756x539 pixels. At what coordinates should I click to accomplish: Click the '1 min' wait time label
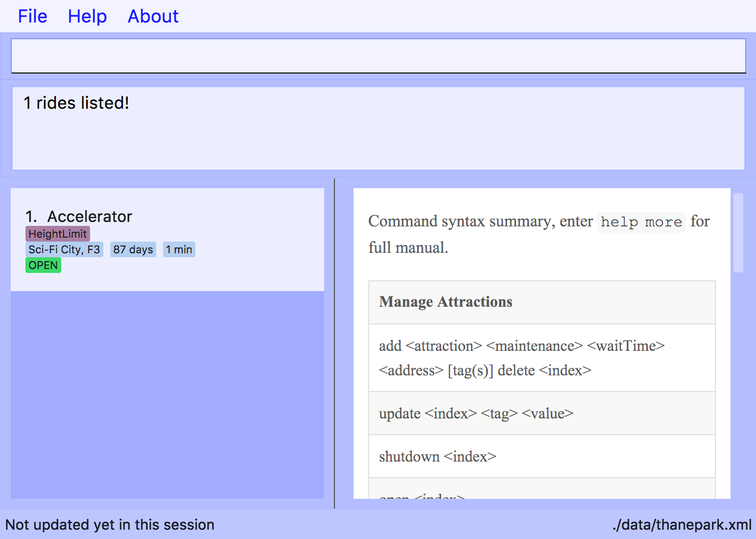coord(179,249)
